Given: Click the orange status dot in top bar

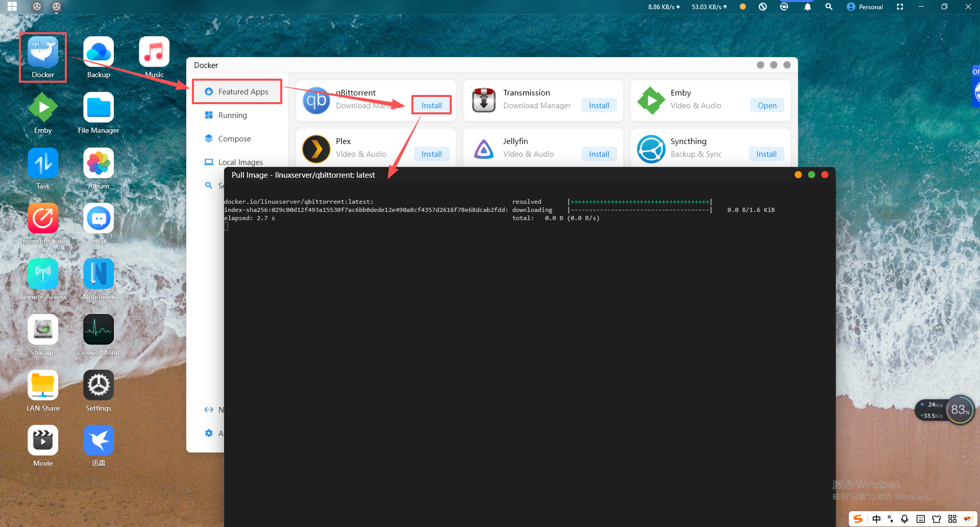Looking at the screenshot, I should (743, 7).
